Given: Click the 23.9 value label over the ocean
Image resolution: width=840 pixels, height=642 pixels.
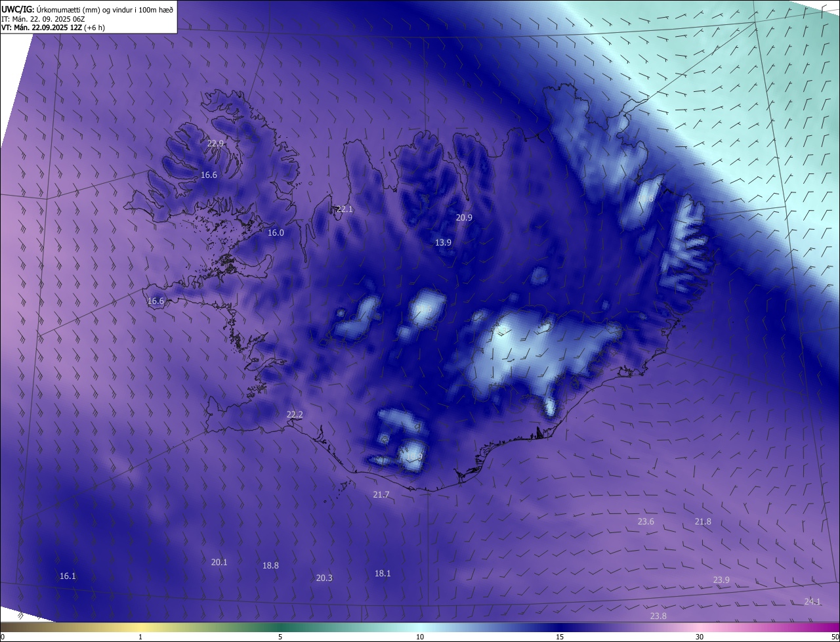Looking at the screenshot, I should tap(721, 580).
